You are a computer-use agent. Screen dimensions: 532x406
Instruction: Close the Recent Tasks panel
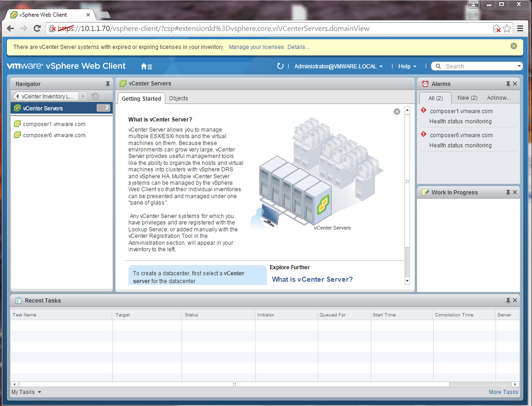tap(515, 300)
